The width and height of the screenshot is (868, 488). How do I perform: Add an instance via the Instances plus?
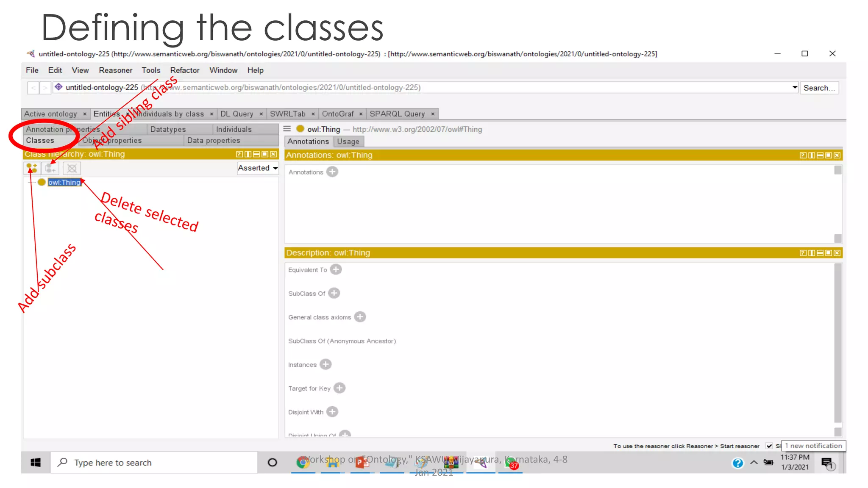(325, 364)
